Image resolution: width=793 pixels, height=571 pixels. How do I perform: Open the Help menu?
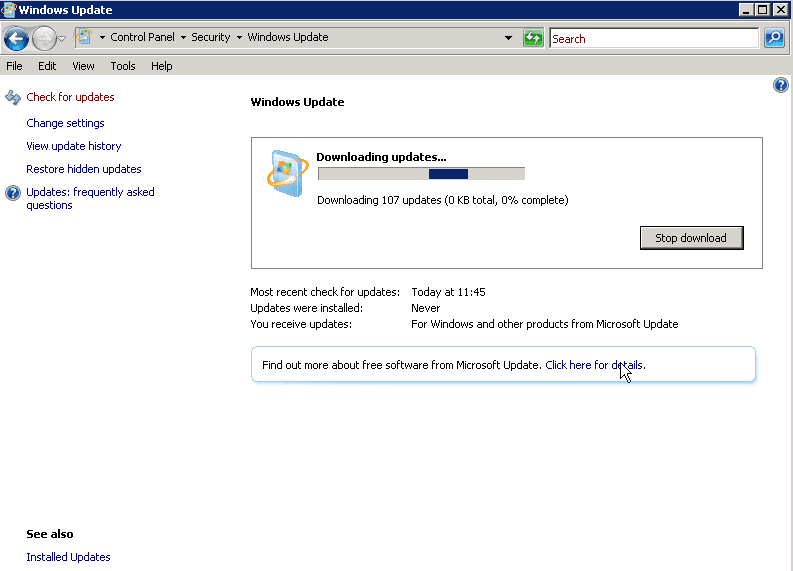tap(161, 66)
